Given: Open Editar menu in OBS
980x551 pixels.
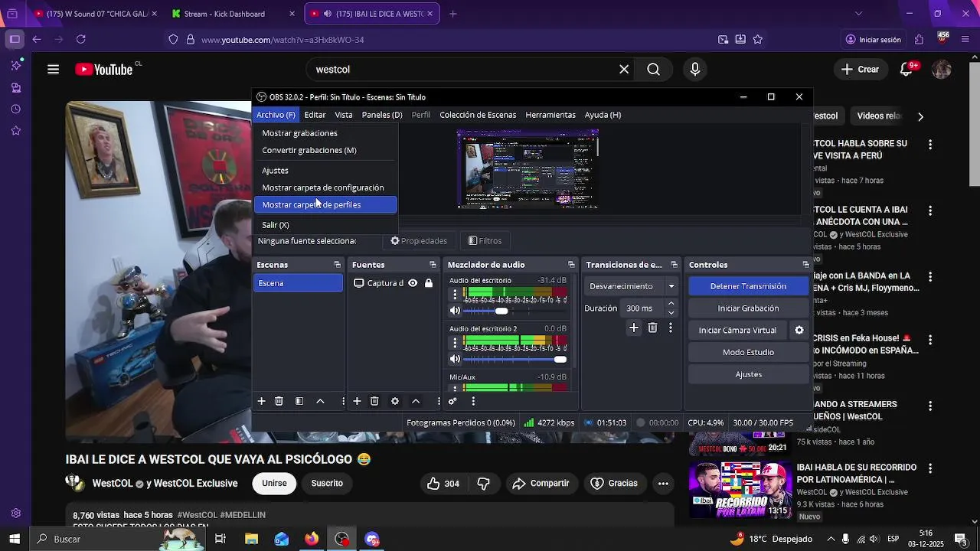Looking at the screenshot, I should [315, 115].
